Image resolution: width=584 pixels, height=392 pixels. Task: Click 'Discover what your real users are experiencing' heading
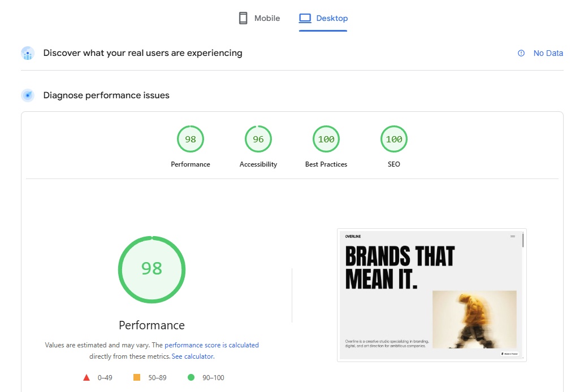[142, 53]
